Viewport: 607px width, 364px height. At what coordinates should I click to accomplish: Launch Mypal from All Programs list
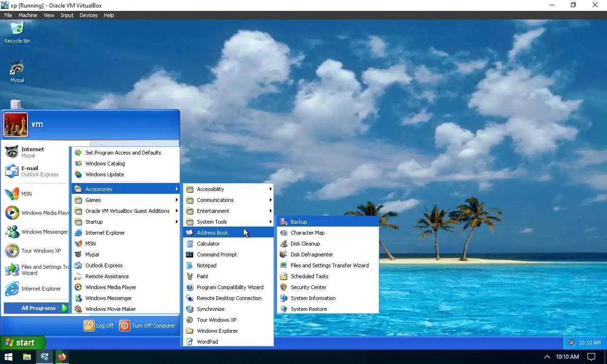(126, 255)
